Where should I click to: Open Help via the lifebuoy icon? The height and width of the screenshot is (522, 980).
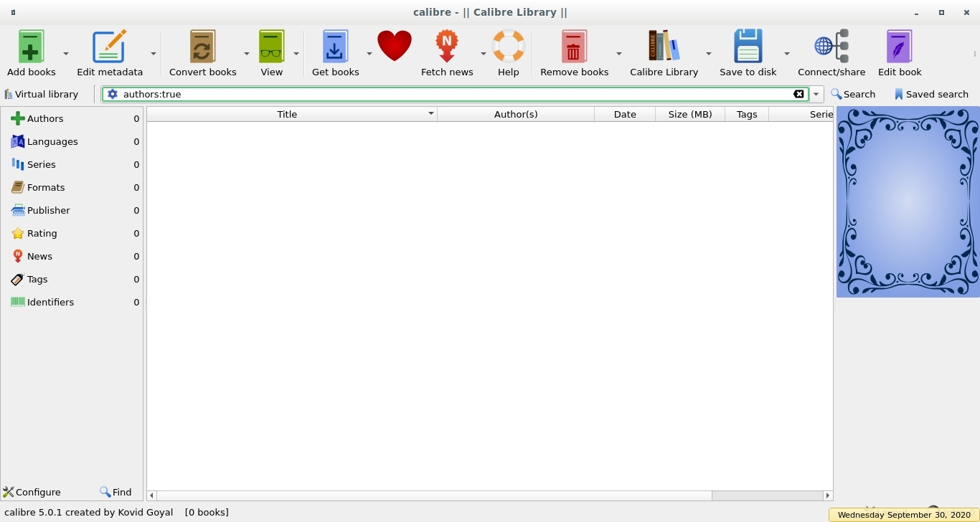pos(508,47)
